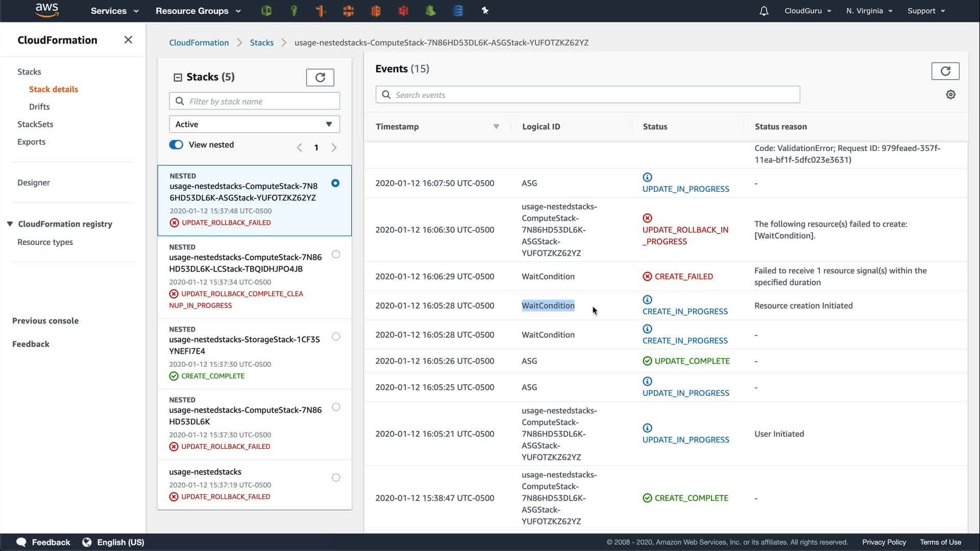Open the Active status filter dropdown

point(254,124)
